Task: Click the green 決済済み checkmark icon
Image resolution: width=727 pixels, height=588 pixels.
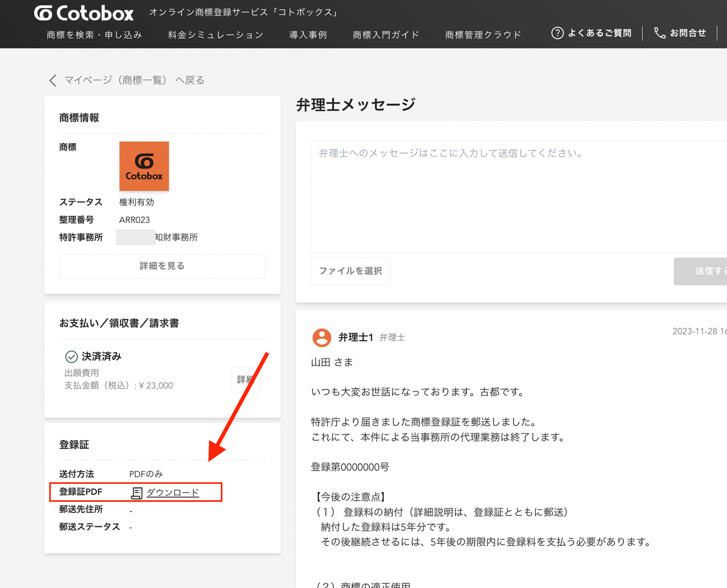Action: 72,356
